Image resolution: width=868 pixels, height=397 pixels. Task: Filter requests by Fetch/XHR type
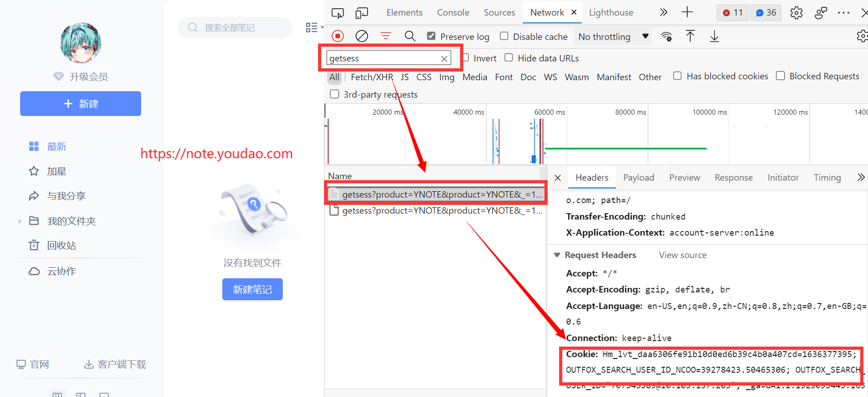[x=372, y=77]
